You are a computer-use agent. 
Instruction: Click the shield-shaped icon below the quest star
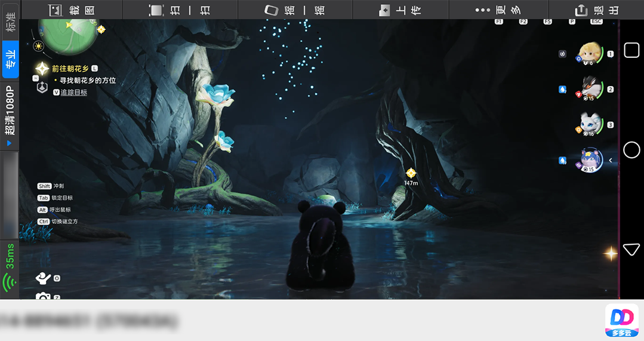[42, 88]
